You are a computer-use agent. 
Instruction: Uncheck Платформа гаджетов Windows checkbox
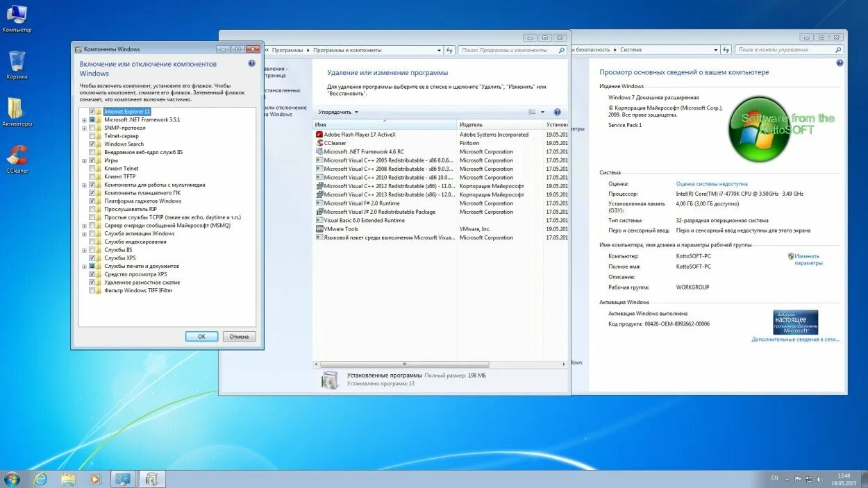point(92,201)
